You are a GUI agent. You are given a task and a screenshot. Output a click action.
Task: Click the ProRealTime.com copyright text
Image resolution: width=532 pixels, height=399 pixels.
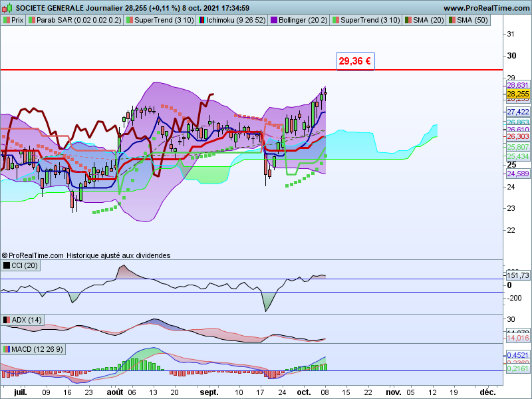click(x=33, y=255)
